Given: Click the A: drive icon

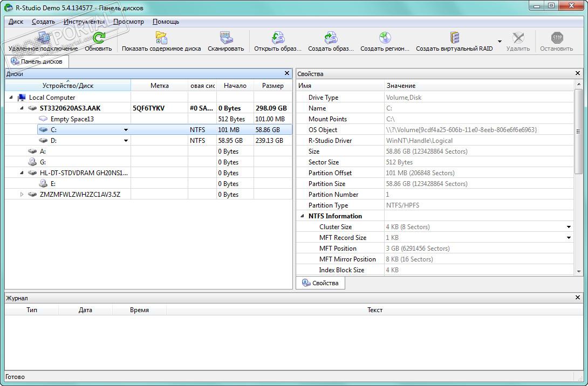Looking at the screenshot, I should point(32,151).
